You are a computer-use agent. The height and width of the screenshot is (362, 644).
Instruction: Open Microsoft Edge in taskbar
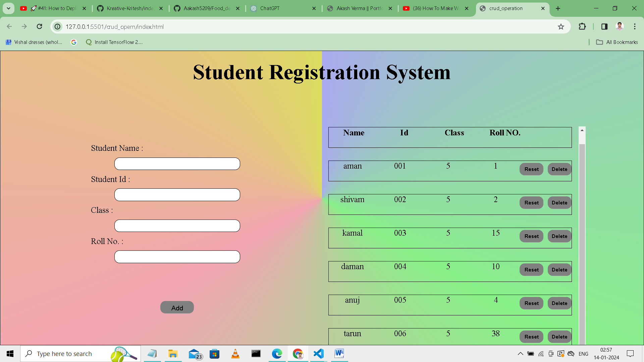(x=277, y=354)
